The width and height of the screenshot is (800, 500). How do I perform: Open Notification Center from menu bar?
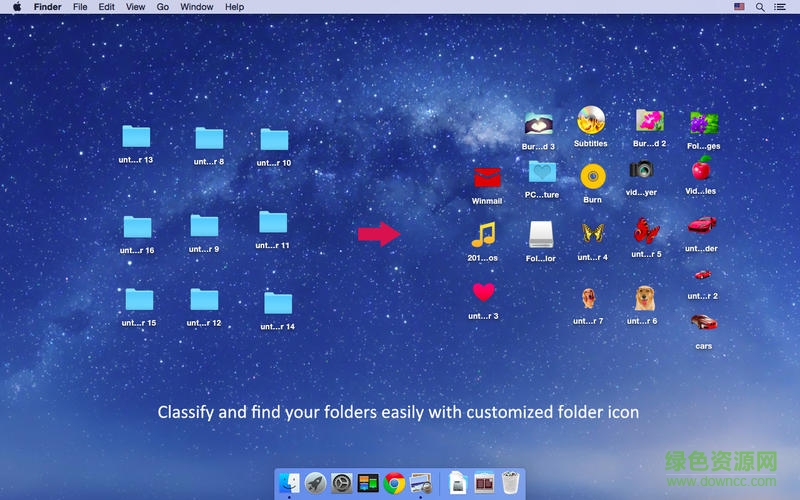tap(782, 7)
